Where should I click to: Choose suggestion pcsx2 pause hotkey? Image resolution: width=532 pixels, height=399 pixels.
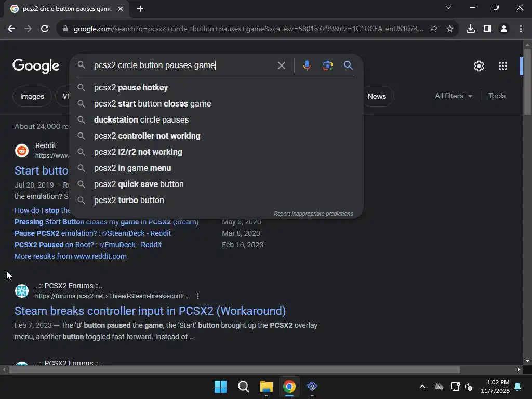(217, 87)
